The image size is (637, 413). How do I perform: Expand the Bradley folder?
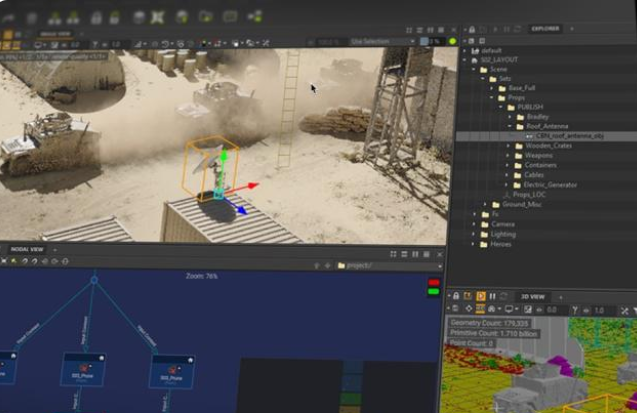510,117
